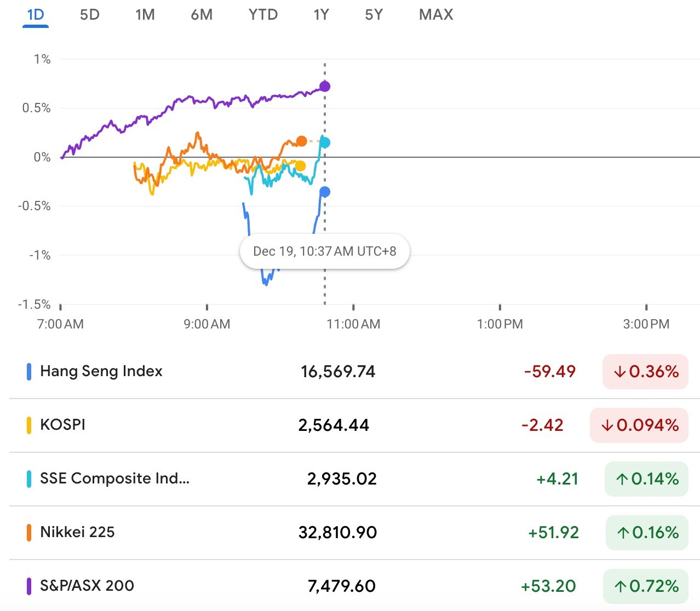
Task: Click the S&P/ASX 200 price 7,479.60
Action: 342,586
